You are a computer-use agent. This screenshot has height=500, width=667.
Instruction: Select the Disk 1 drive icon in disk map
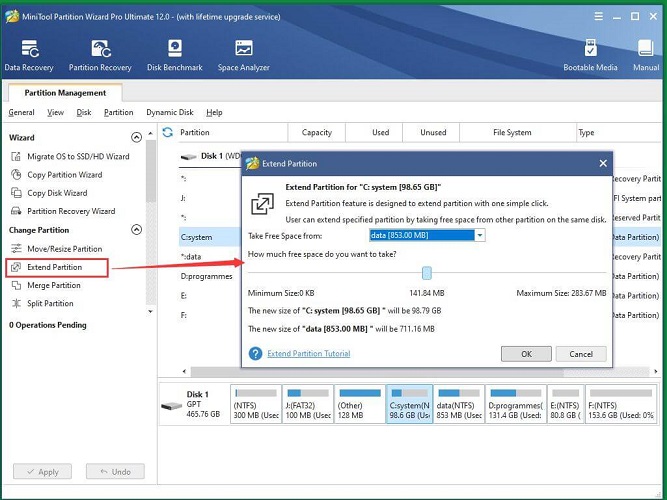coord(171,406)
